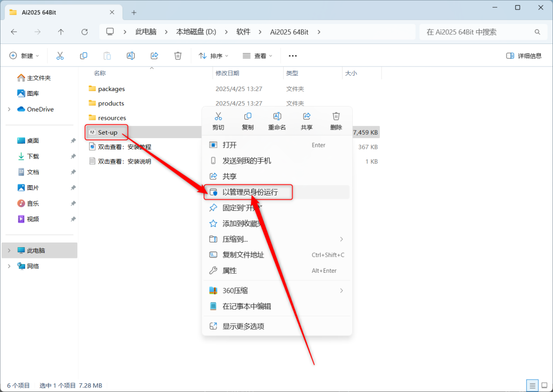Toggle the details pane (详细信息)

524,56
